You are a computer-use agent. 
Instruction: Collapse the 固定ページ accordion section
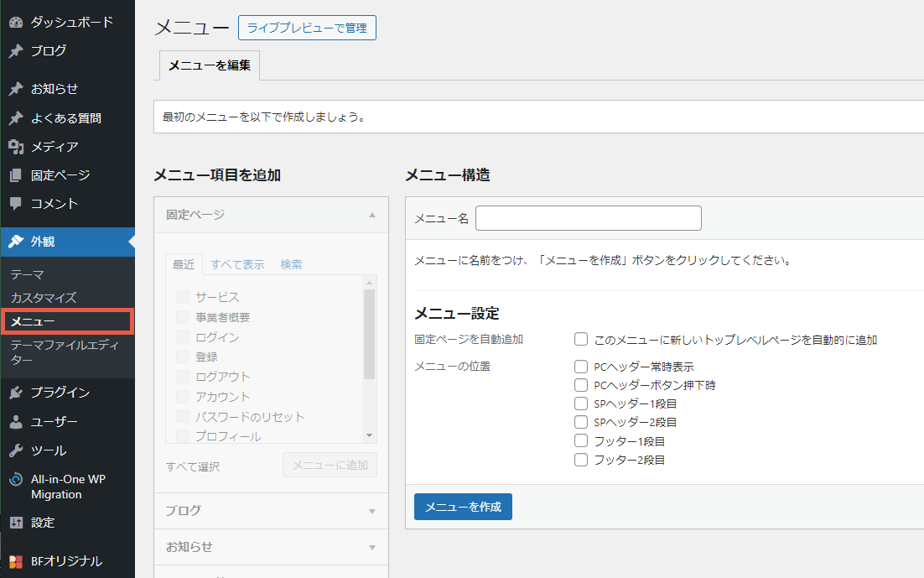[x=271, y=215]
